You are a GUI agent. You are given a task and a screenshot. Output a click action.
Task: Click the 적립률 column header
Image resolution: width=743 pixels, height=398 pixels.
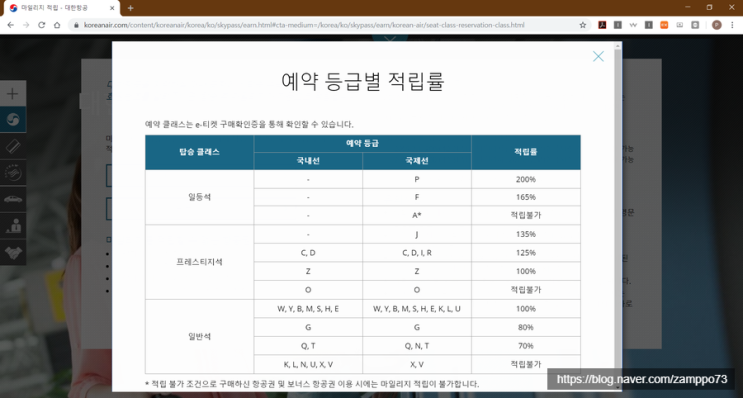tap(526, 152)
